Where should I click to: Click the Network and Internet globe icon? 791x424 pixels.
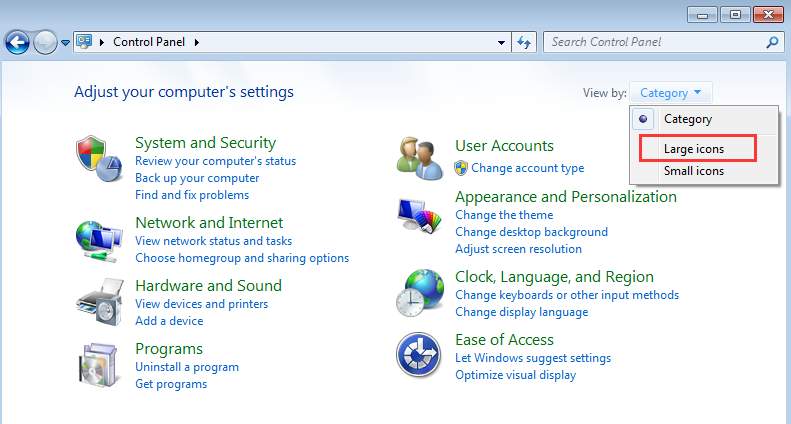pyautogui.click(x=98, y=238)
